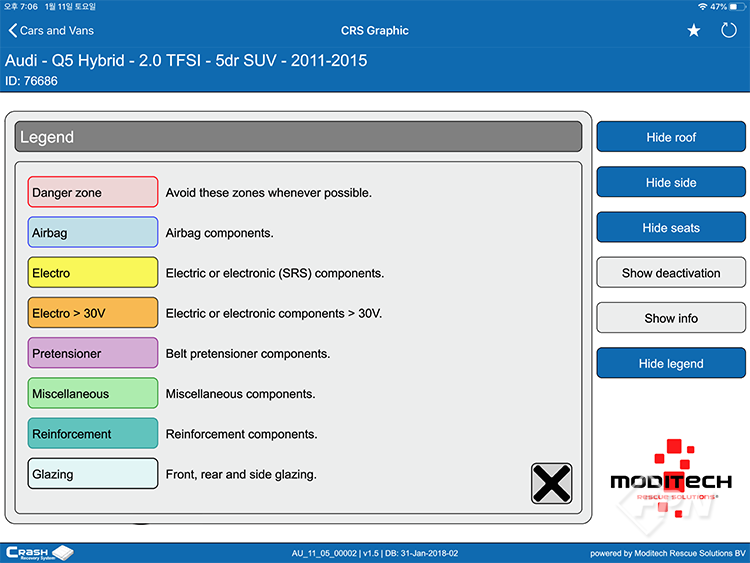750x563 pixels.
Task: Tap the star favorite icon
Action: tap(694, 31)
